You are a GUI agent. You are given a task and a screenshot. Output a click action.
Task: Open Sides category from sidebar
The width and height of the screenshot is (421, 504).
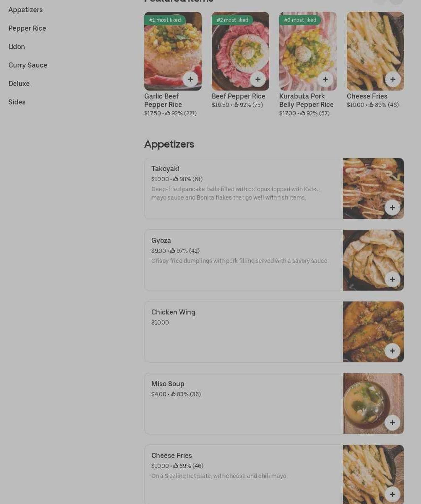pos(17,102)
